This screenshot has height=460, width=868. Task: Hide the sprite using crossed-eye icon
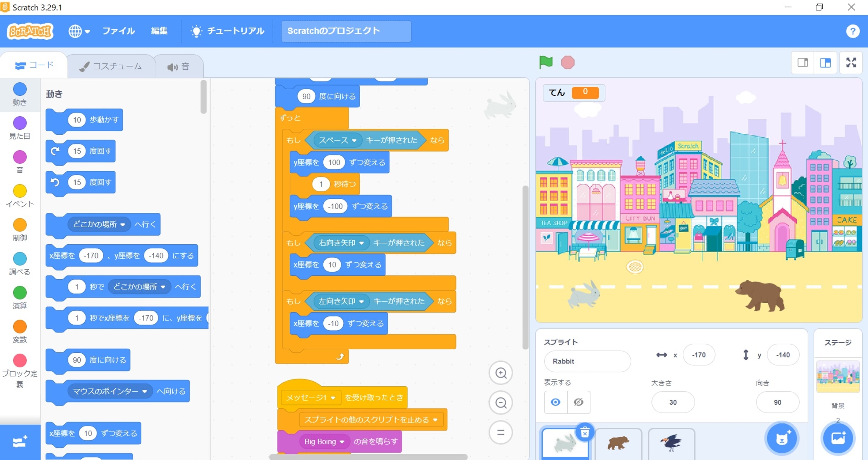pyautogui.click(x=579, y=402)
